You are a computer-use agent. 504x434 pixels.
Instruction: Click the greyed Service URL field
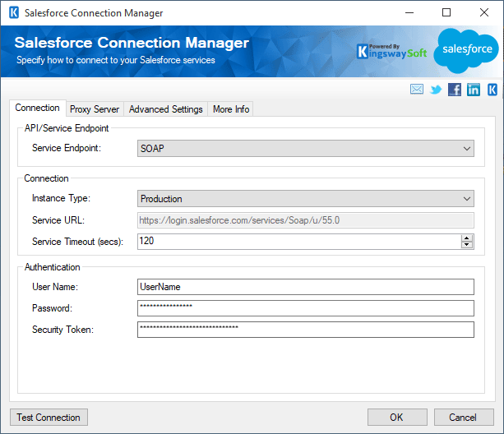click(x=306, y=220)
